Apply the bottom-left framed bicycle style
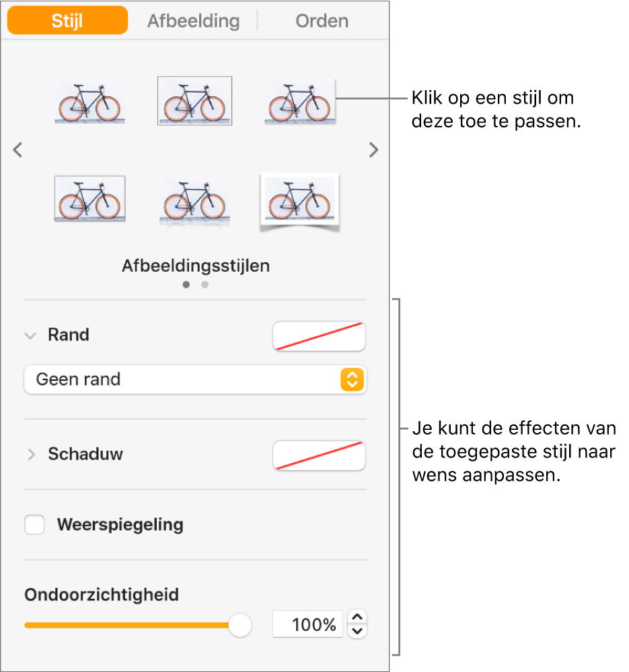This screenshot has height=672, width=629. coord(89,199)
